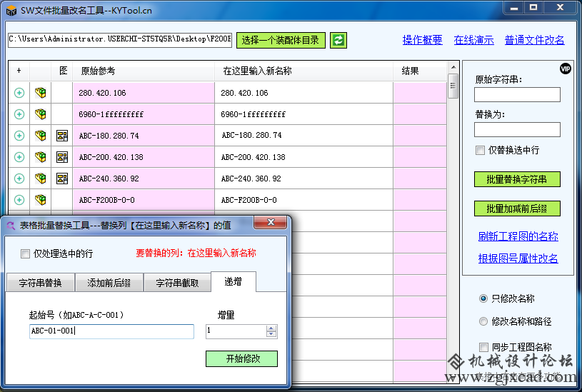Click 刷新工程图的名称 link
582x392 pixels.
pos(518,236)
